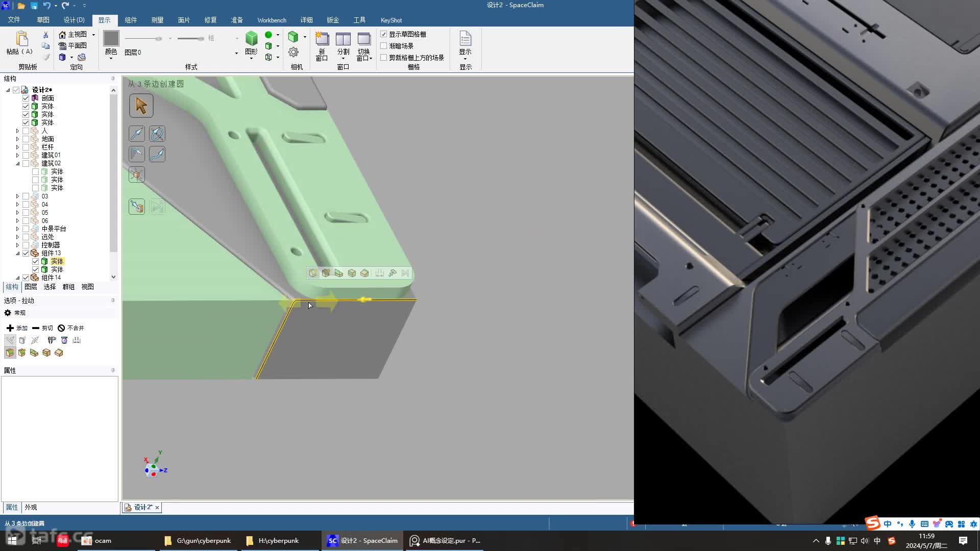Screen dimensions: 980x551
Task: Select the Home view (主视图) button
Action: (x=73, y=34)
